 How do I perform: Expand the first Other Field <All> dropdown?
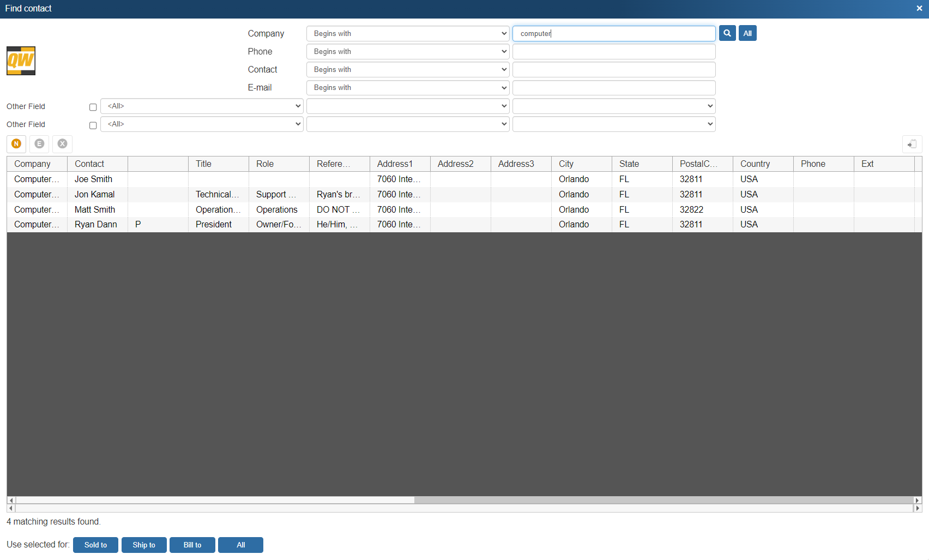pos(202,106)
